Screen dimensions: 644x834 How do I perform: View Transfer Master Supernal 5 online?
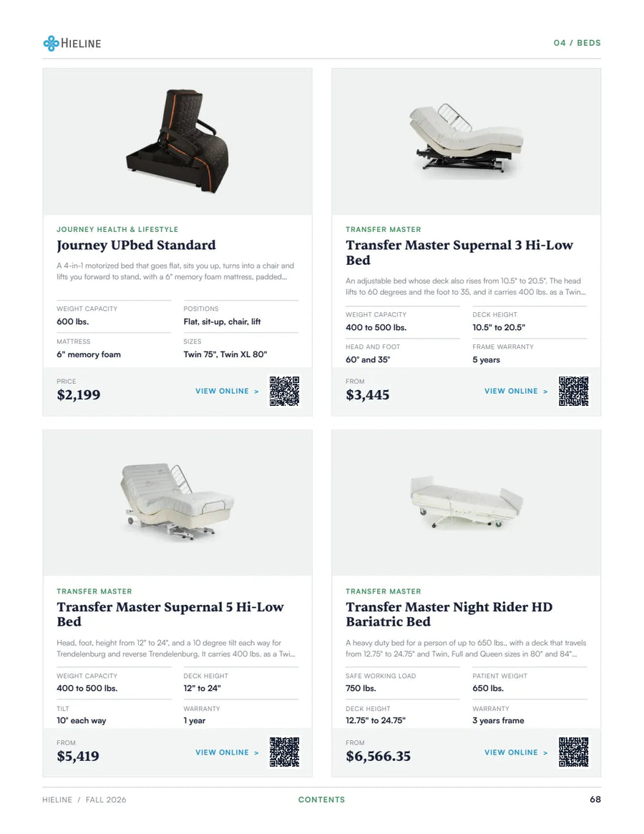click(222, 752)
